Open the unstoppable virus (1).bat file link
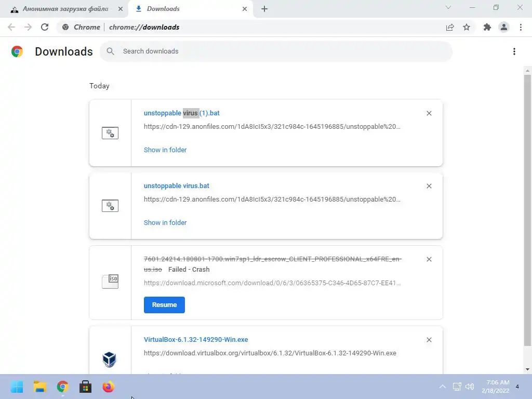This screenshot has width=532, height=399. 181,113
